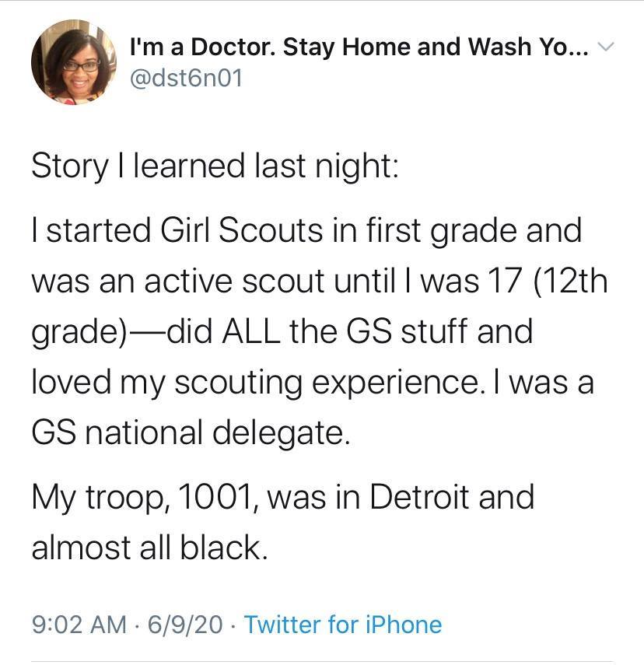The height and width of the screenshot is (665, 644).
Task: Open the @dst6n01 handle
Action: click(186, 78)
